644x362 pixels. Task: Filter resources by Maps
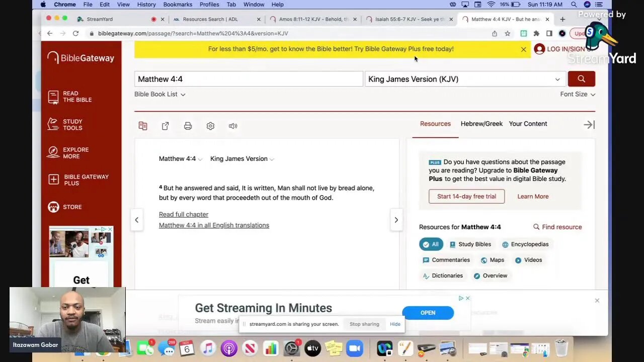pos(492,260)
